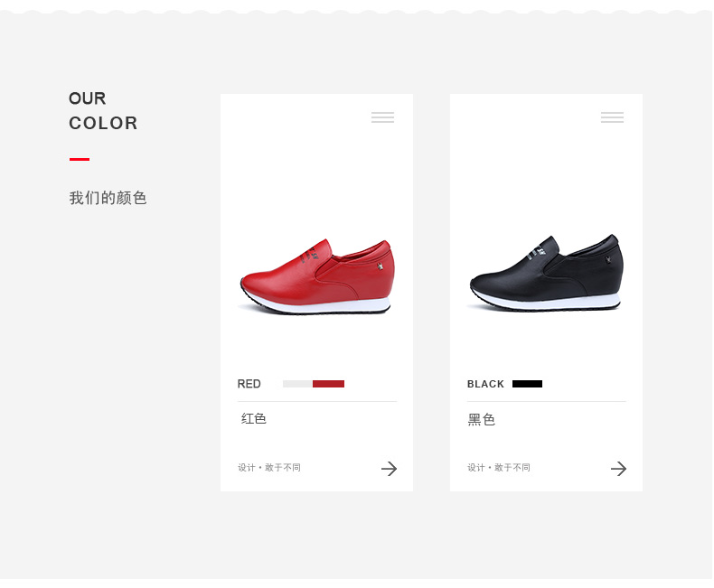Pick the light gray swatch beside red
The height and width of the screenshot is (588, 714).
pos(297,384)
